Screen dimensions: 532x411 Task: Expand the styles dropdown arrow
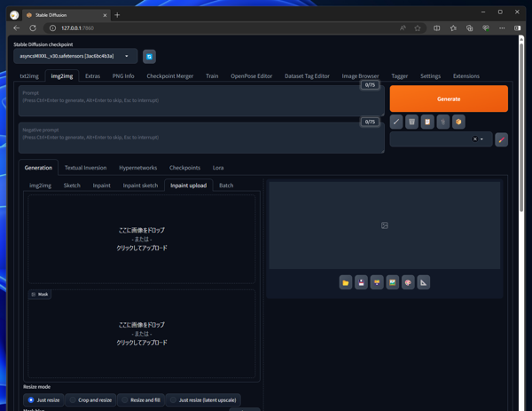coord(481,139)
